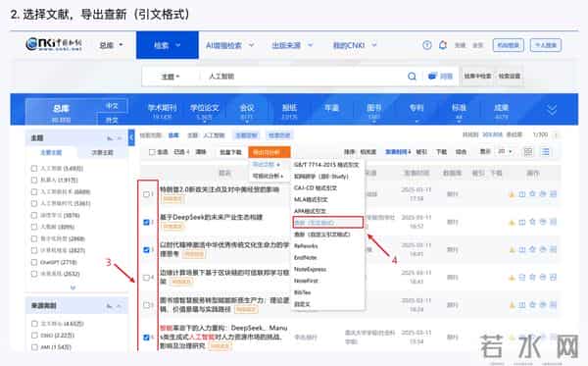Click star favorite icon for 基于DeepSeek row
This screenshot has width=588, height=366.
(532, 222)
